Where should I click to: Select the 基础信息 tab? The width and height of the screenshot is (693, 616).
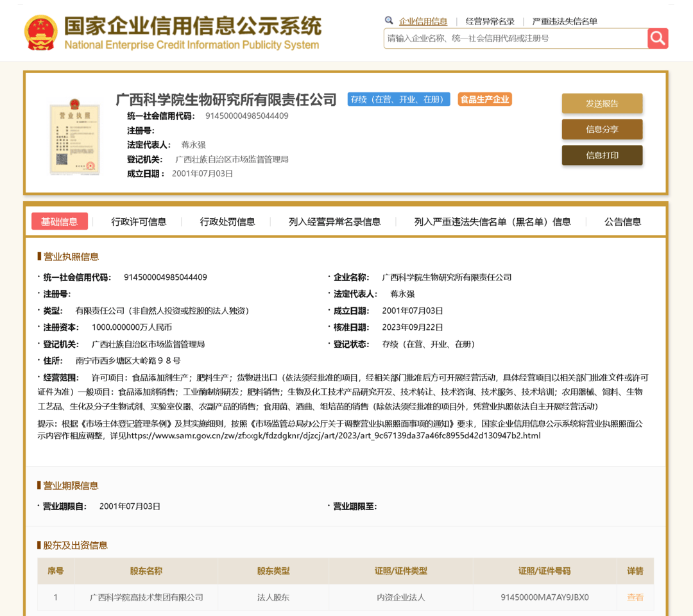coord(60,221)
